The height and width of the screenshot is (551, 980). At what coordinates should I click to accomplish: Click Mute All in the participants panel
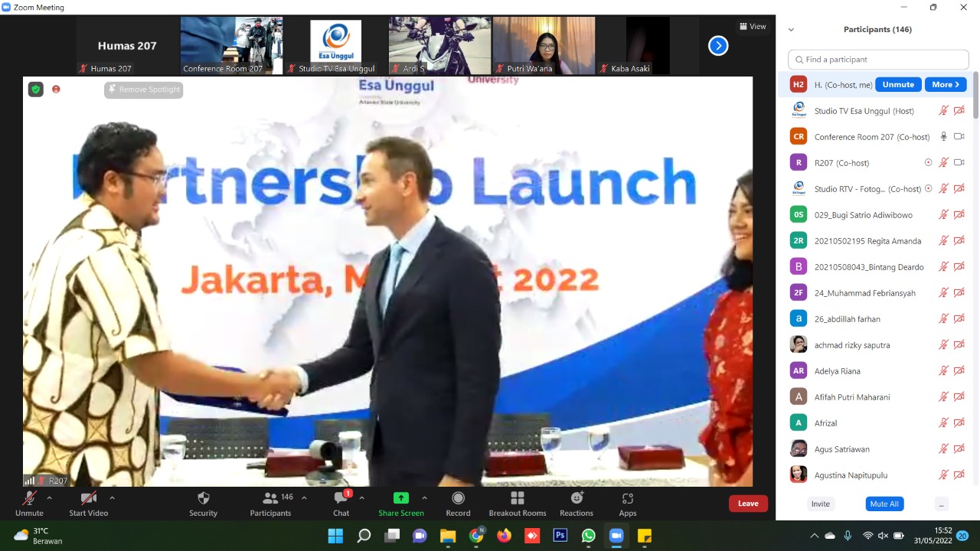click(x=884, y=504)
